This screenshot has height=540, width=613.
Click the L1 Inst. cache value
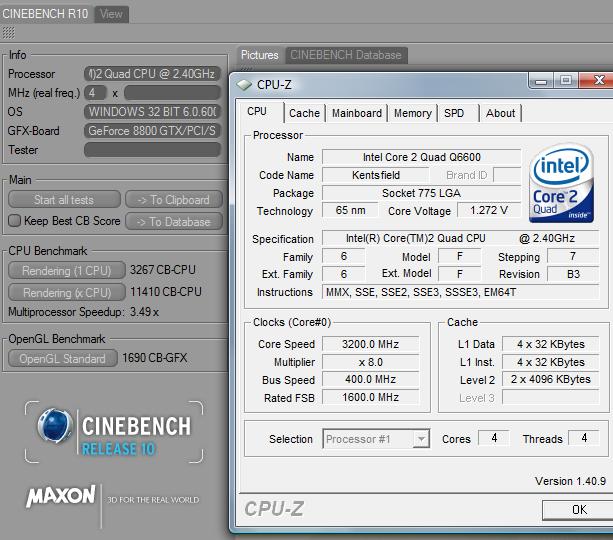click(x=550, y=362)
